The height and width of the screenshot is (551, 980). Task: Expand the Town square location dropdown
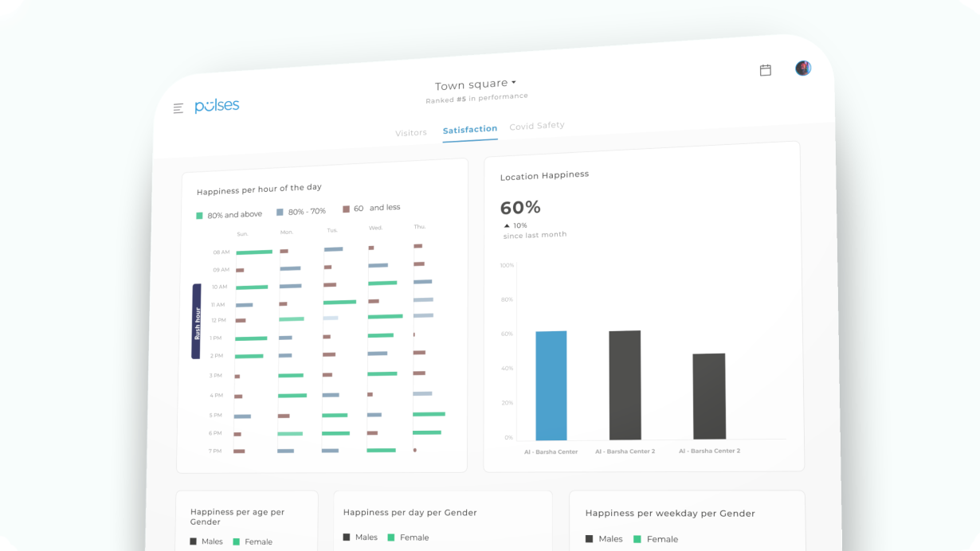(476, 84)
